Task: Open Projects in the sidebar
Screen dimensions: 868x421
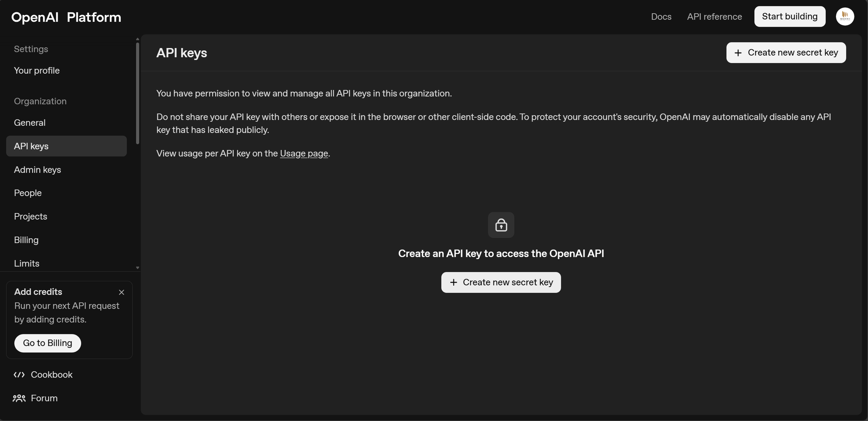Action: (x=31, y=217)
